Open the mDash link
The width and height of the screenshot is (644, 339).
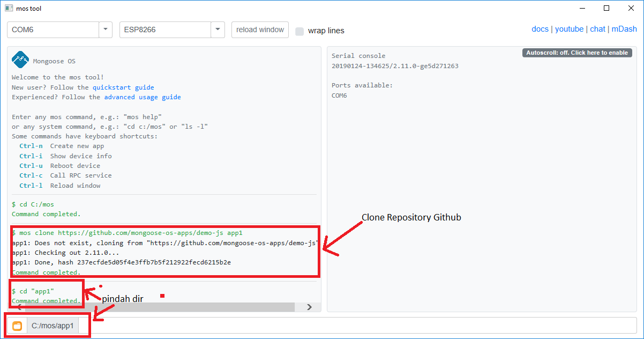click(624, 29)
